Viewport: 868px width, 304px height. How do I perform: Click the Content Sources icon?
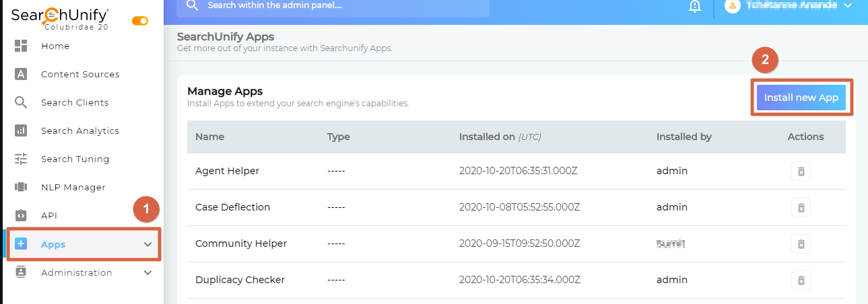point(21,74)
